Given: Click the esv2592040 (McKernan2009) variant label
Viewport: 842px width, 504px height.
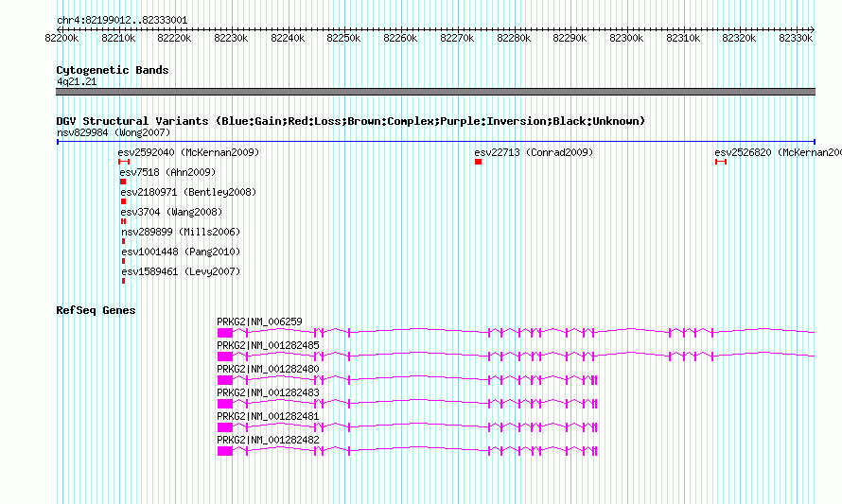Looking at the screenshot, I should (188, 152).
